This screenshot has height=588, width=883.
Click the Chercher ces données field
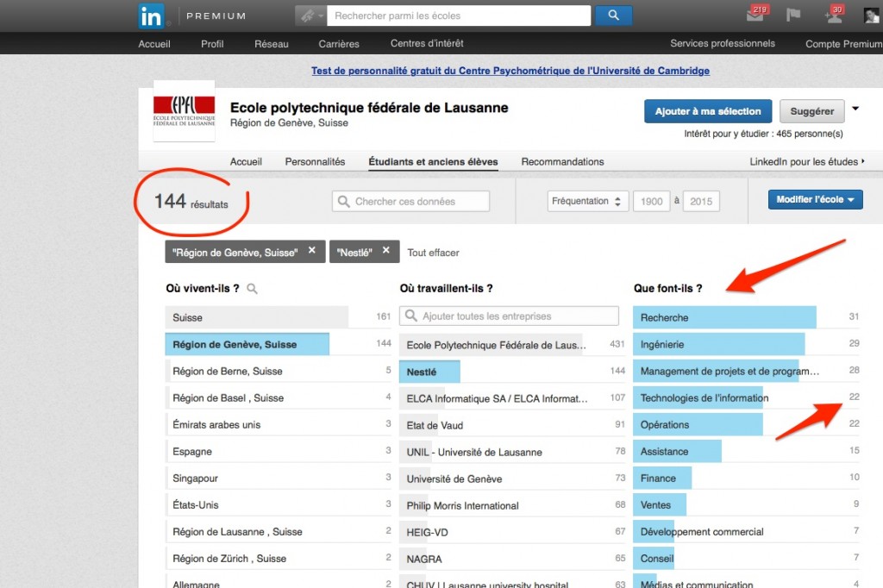(x=410, y=201)
